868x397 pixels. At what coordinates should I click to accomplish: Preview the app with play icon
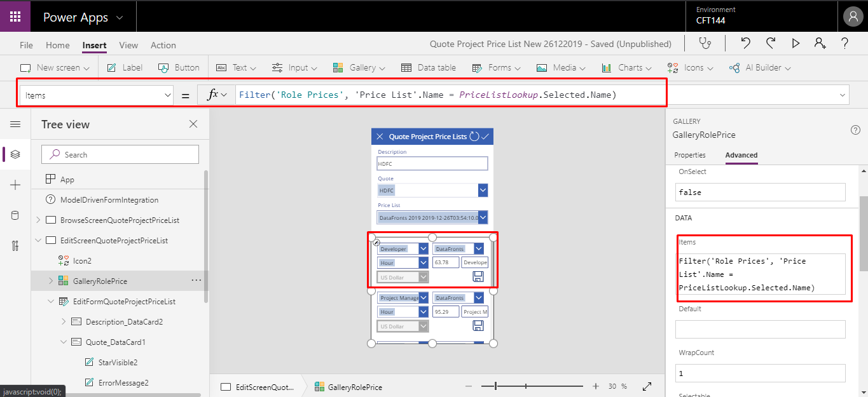796,43
